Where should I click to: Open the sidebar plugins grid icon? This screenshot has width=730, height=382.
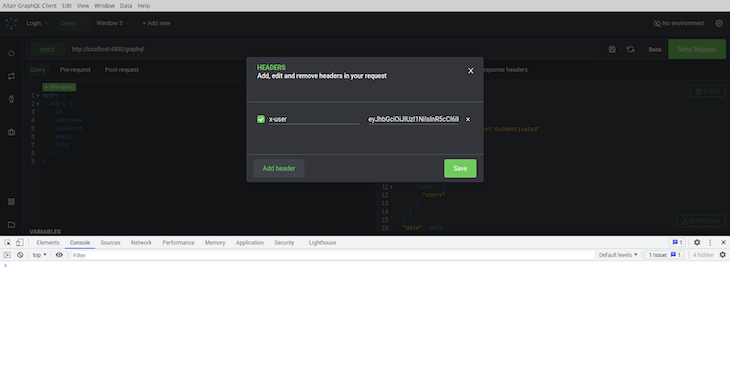[11, 201]
